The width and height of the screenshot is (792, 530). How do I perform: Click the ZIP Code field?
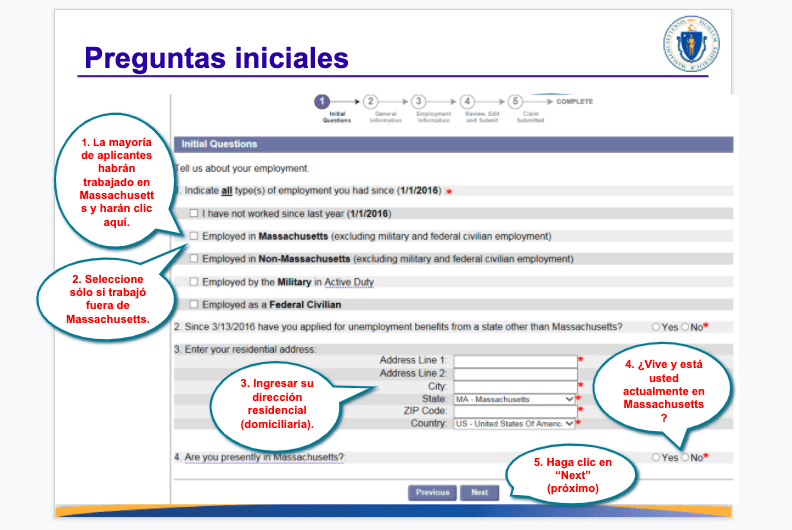click(515, 411)
